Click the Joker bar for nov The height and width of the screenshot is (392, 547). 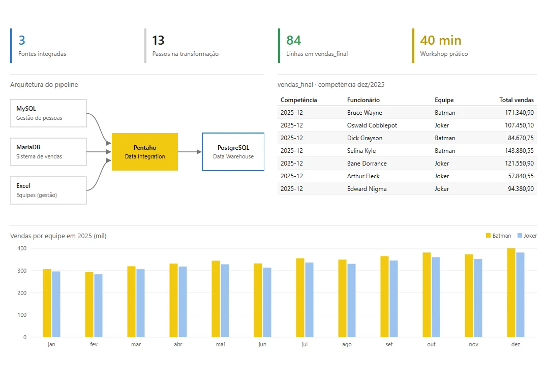(478, 298)
